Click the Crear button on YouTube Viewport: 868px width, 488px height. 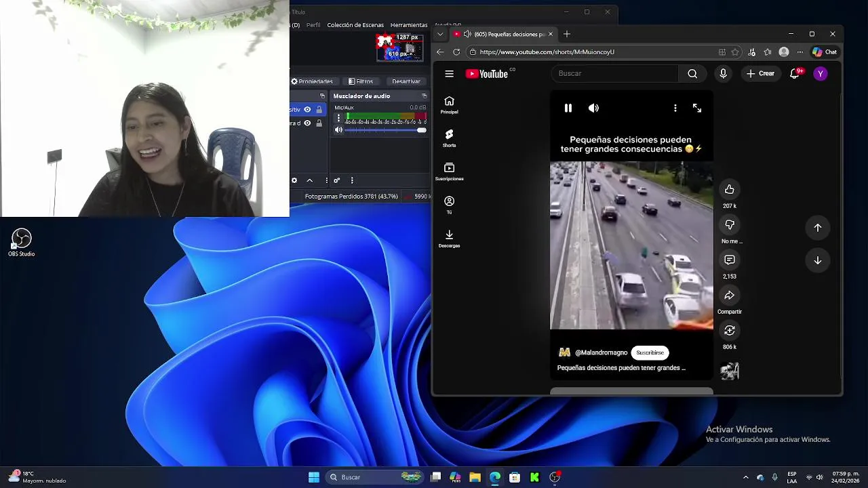(760, 74)
